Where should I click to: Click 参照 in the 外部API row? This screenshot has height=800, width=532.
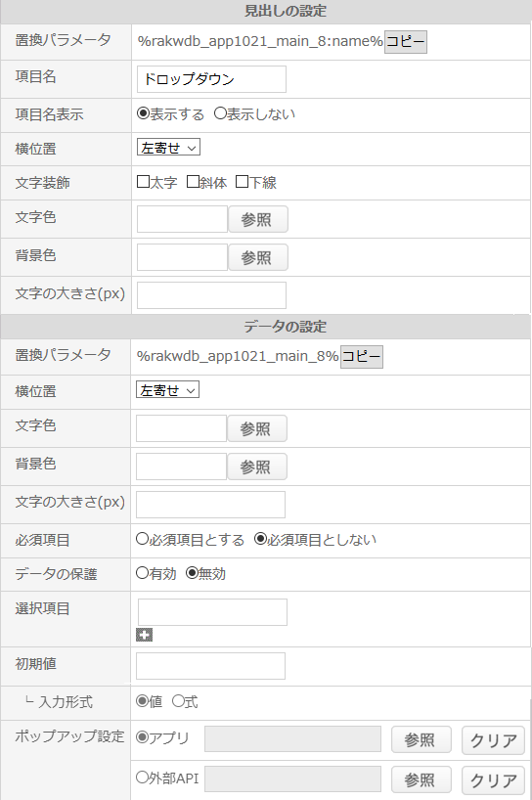[x=421, y=780]
